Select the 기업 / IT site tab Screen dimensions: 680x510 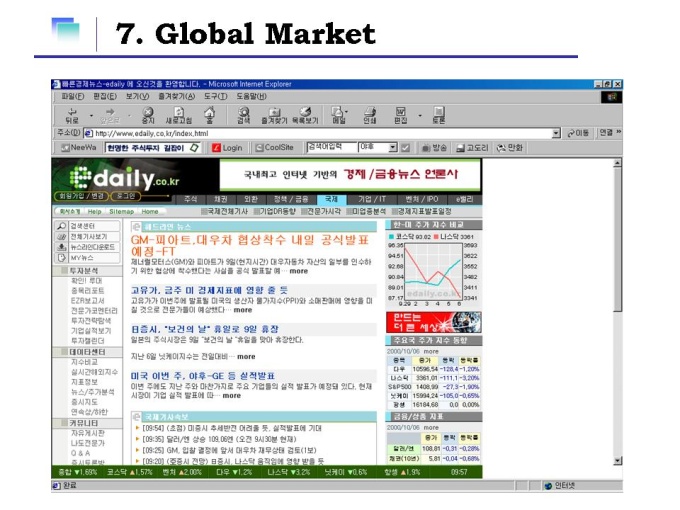coord(372,199)
